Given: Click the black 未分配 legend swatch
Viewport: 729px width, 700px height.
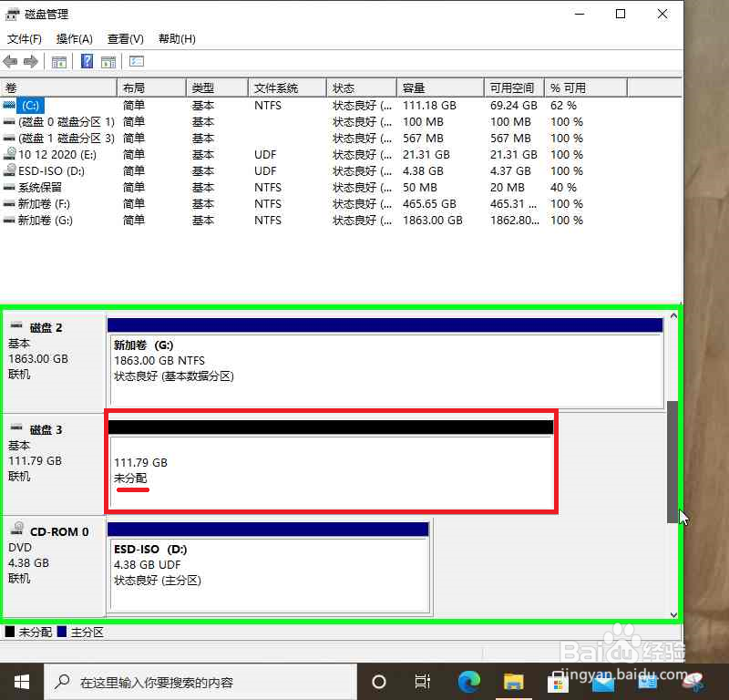Looking at the screenshot, I should point(10,632).
